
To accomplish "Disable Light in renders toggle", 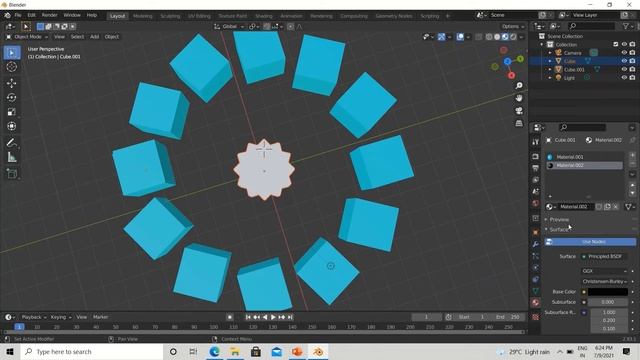I will click(x=632, y=78).
